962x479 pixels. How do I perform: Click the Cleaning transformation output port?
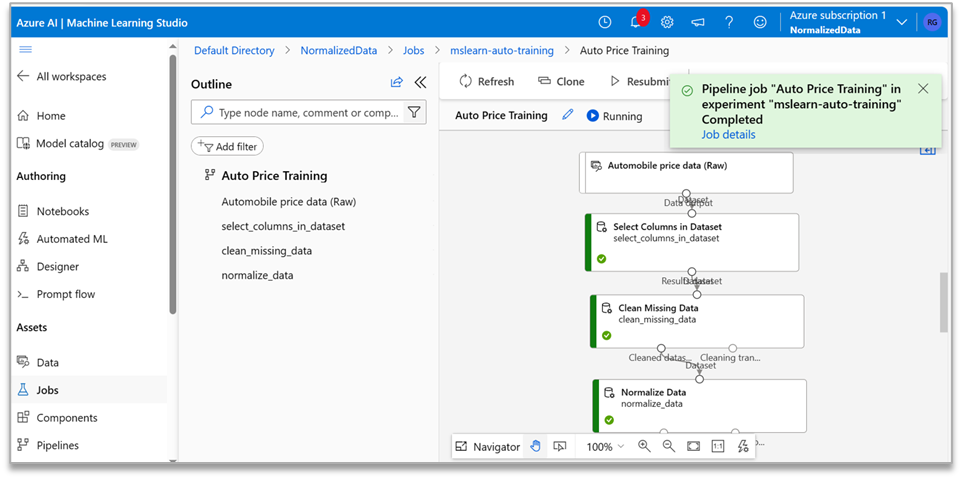[733, 348]
